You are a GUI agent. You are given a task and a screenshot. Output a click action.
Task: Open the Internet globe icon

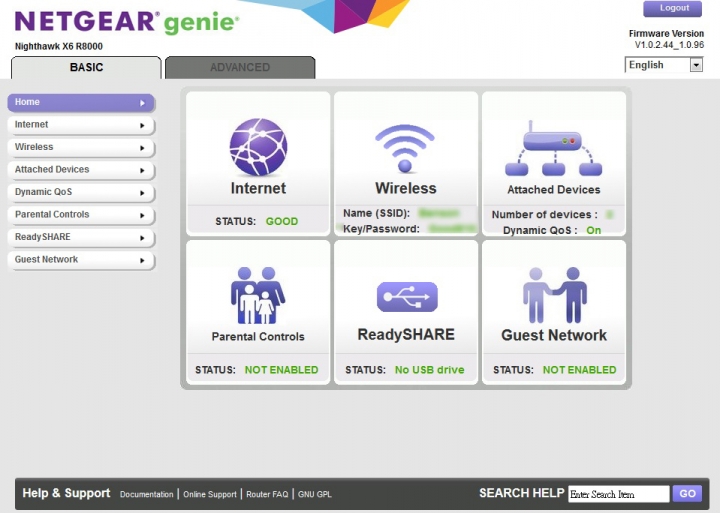(x=258, y=147)
